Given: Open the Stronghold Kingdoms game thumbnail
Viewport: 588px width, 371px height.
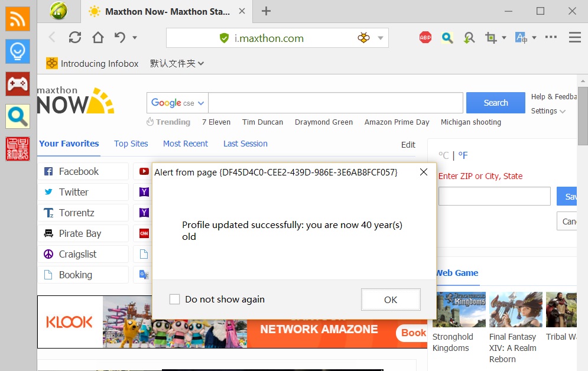Looking at the screenshot, I should (459, 310).
